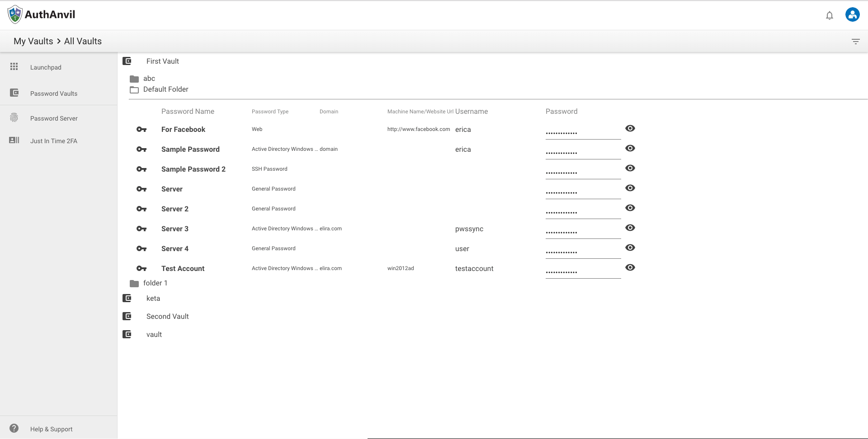Screen dimensions: 868x439
Task: Click the keta vault icon
Action: [x=127, y=298]
